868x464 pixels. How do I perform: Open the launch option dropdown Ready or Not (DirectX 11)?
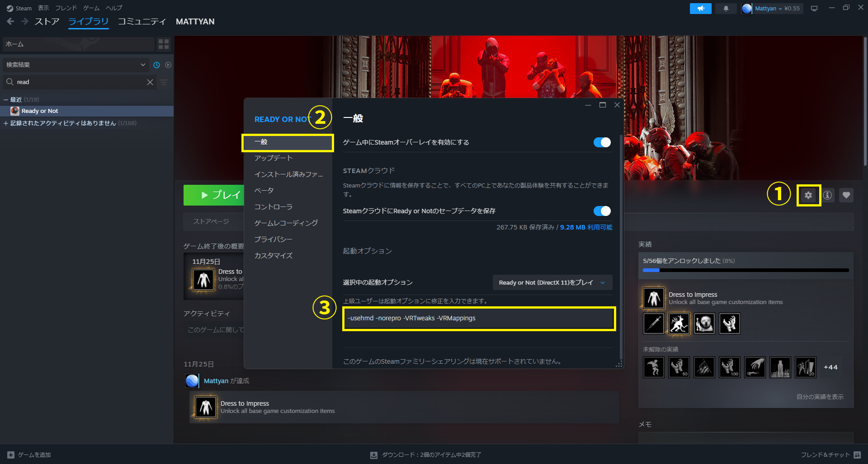[552, 282]
